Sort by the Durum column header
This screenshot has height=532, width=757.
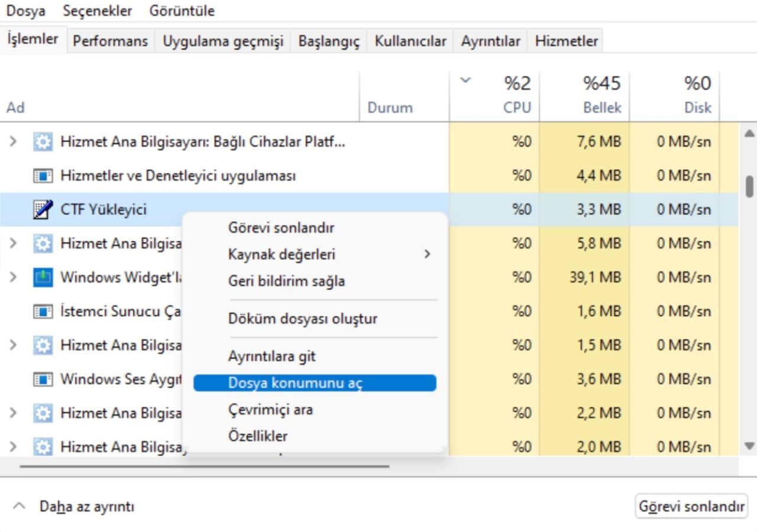[x=405, y=96]
